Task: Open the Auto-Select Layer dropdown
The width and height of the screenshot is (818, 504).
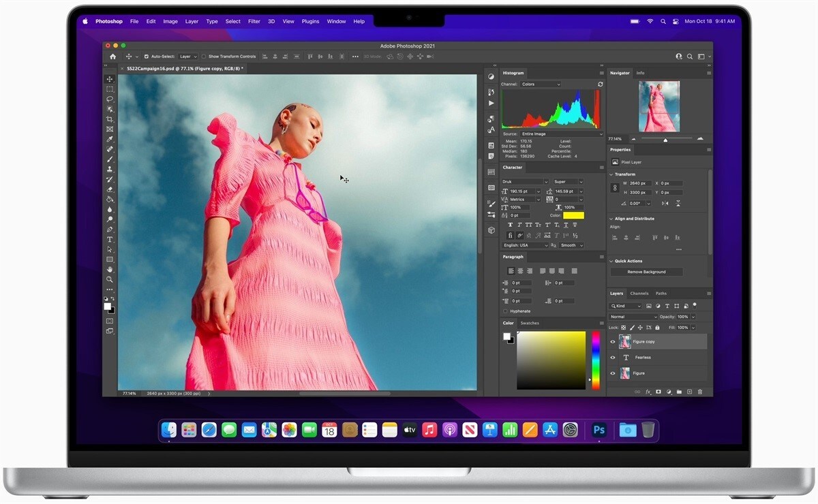Action: click(188, 57)
